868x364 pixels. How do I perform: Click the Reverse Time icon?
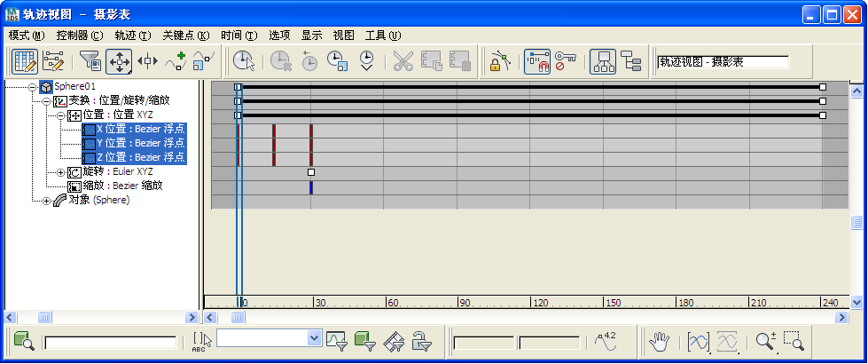pyautogui.click(x=309, y=61)
